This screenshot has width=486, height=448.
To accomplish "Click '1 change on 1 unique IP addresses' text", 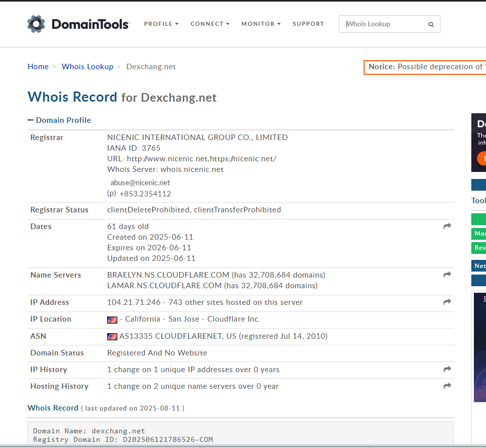I will 193,370.
